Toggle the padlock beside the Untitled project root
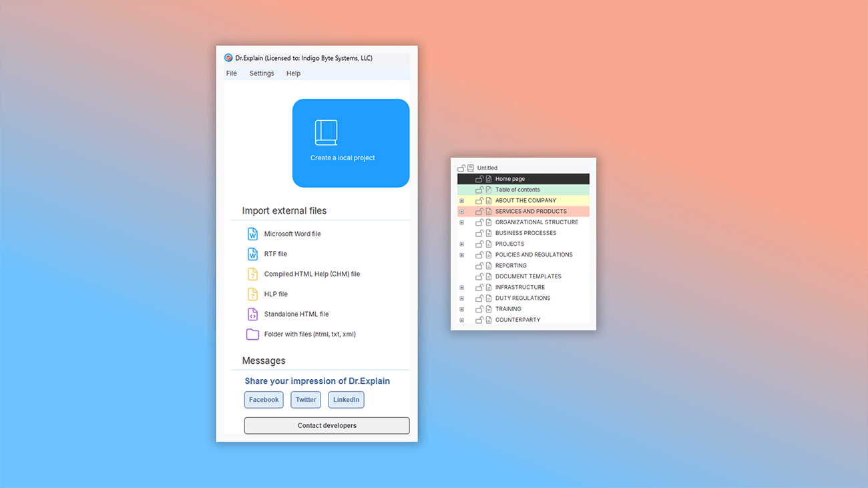This screenshot has width=868, height=488. [460, 168]
